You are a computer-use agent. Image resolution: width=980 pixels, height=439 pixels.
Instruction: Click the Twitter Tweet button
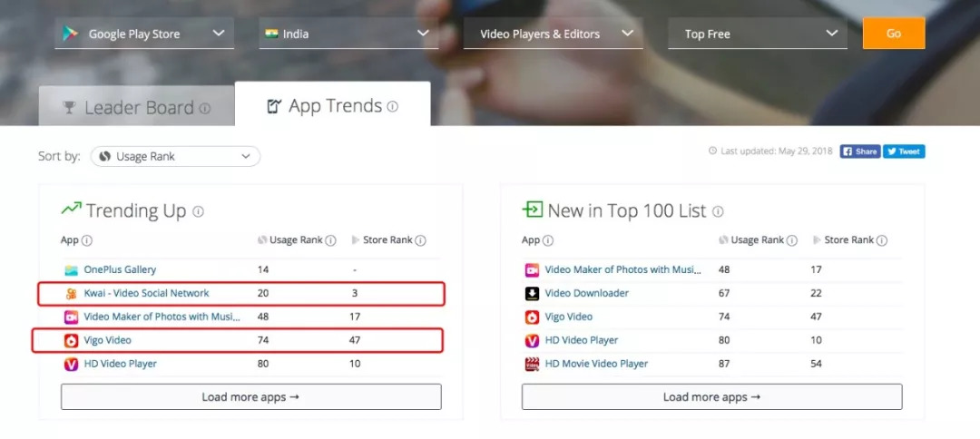[904, 151]
